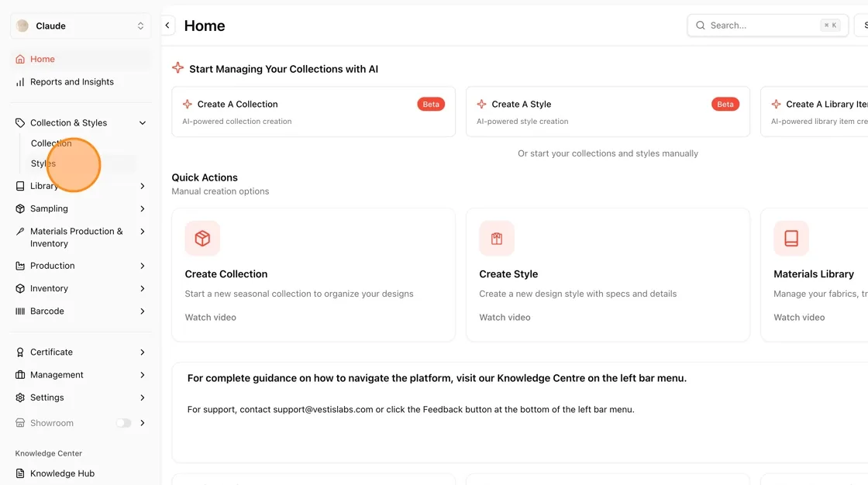Click the Home house icon in sidebar
This screenshot has width=868, height=485.
point(20,59)
